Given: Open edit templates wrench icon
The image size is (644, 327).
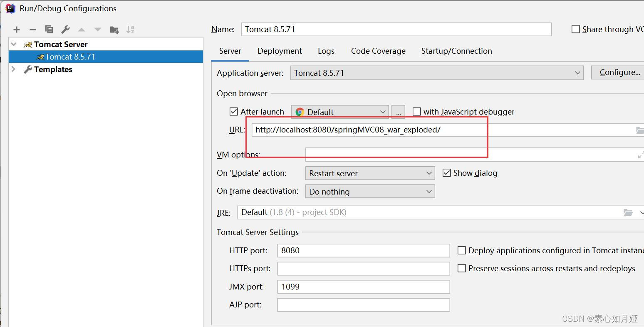Looking at the screenshot, I should pos(65,30).
